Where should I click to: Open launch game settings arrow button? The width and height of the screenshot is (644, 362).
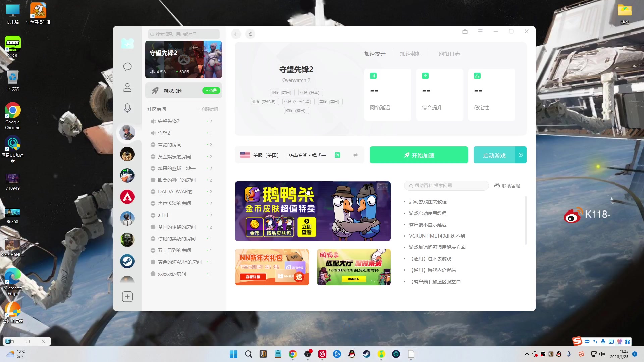pyautogui.click(x=521, y=155)
